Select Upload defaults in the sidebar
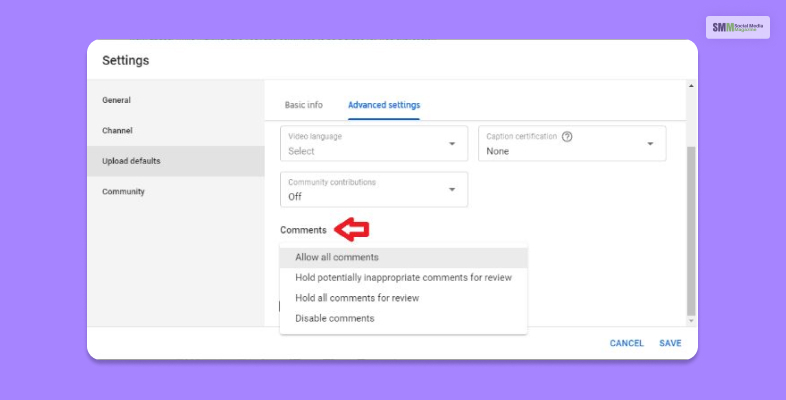 coord(131,161)
